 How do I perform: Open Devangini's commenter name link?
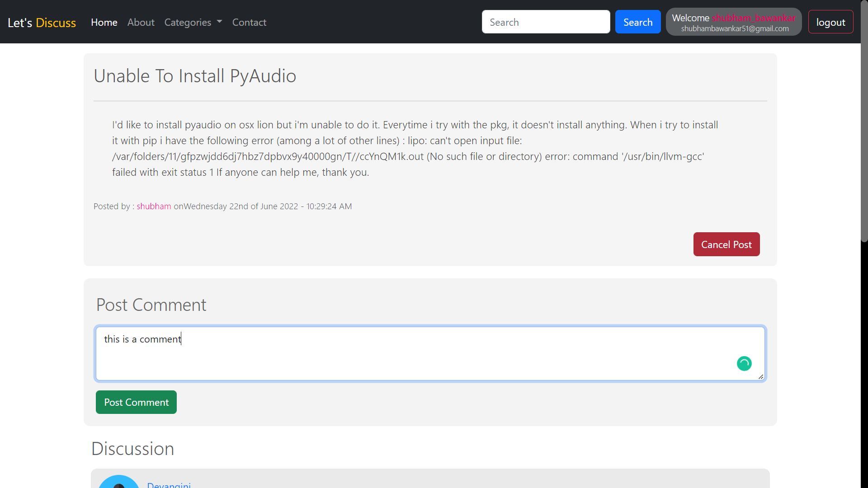[x=169, y=484]
